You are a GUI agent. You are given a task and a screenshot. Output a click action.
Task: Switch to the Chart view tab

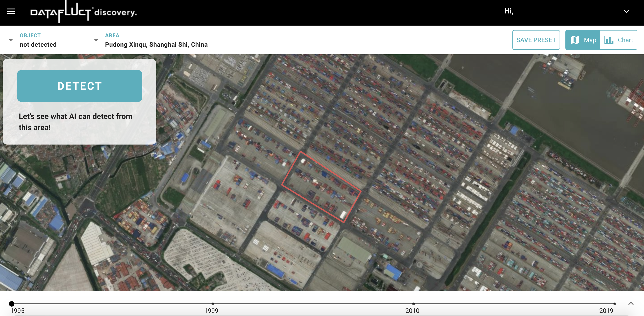click(x=618, y=40)
